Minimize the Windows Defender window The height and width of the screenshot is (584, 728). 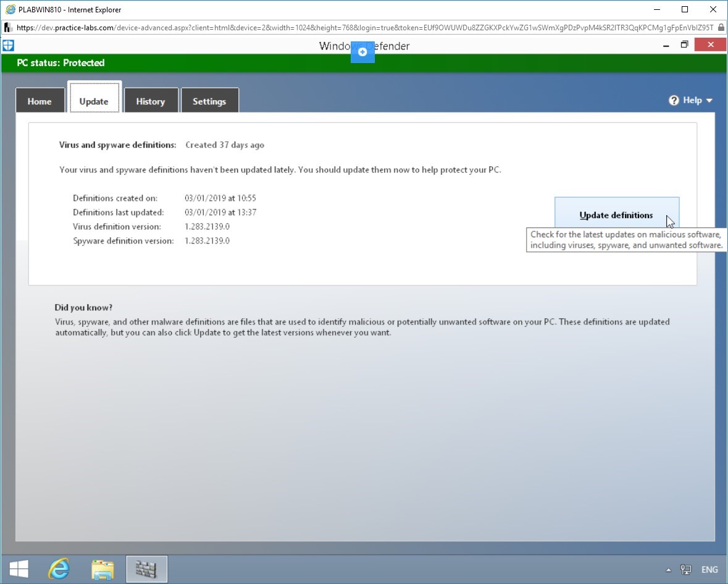pos(666,45)
